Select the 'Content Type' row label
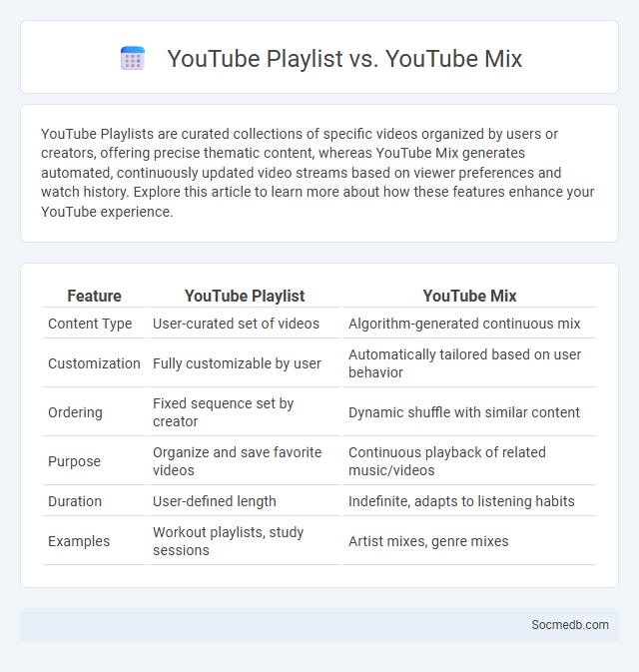This screenshot has height=672, width=639. pos(90,324)
